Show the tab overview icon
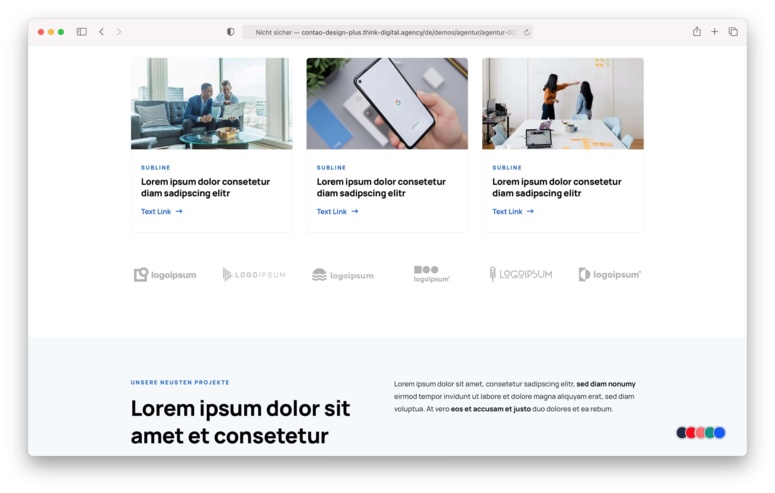Screen dimensions: 775x493 (x=733, y=32)
